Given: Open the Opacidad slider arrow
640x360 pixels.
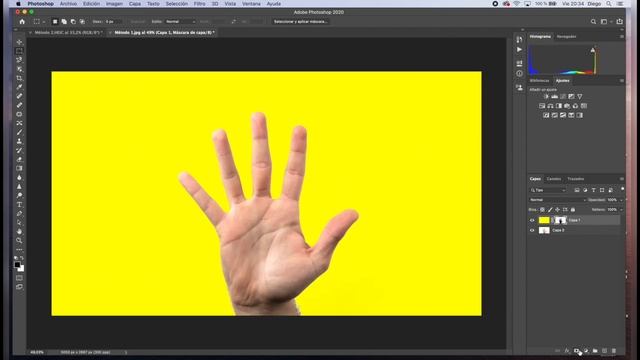Looking at the screenshot, I should pyautogui.click(x=622, y=200).
